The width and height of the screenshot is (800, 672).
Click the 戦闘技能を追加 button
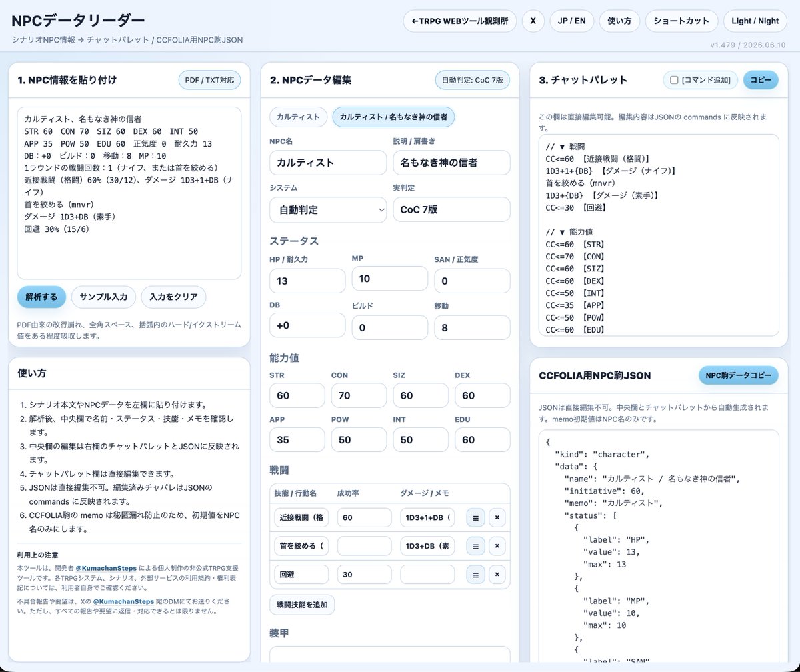302,605
